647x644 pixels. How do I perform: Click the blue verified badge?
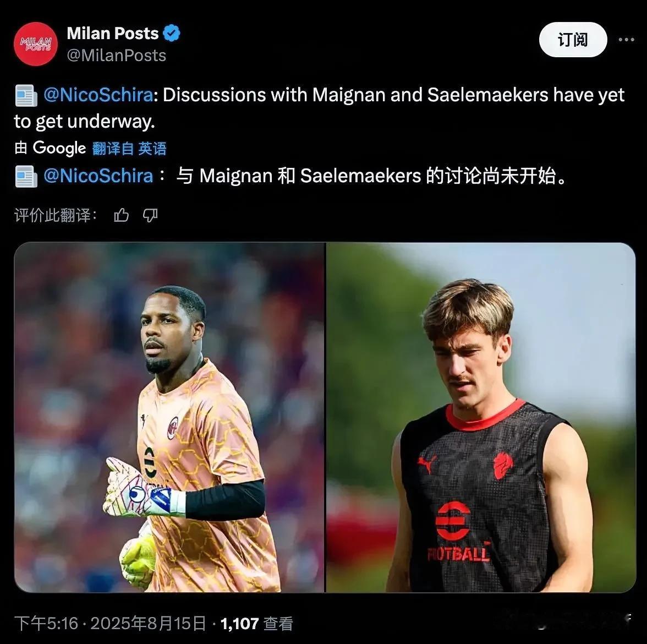click(x=172, y=34)
